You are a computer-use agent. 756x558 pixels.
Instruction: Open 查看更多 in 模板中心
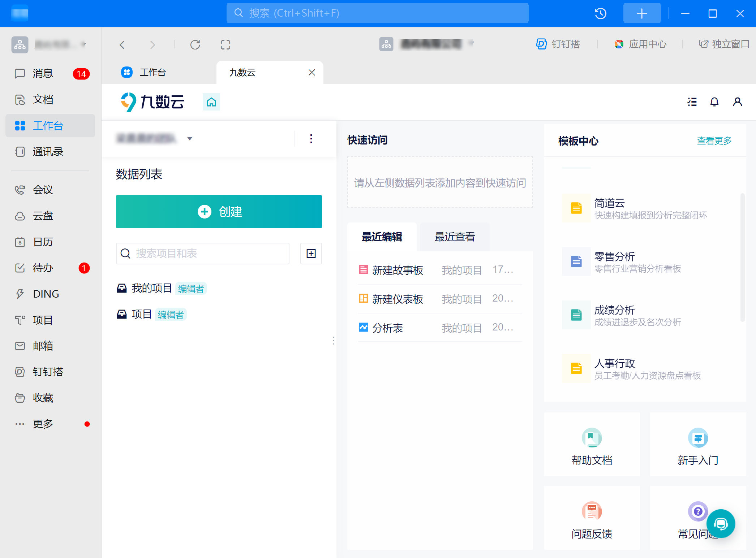click(x=714, y=141)
